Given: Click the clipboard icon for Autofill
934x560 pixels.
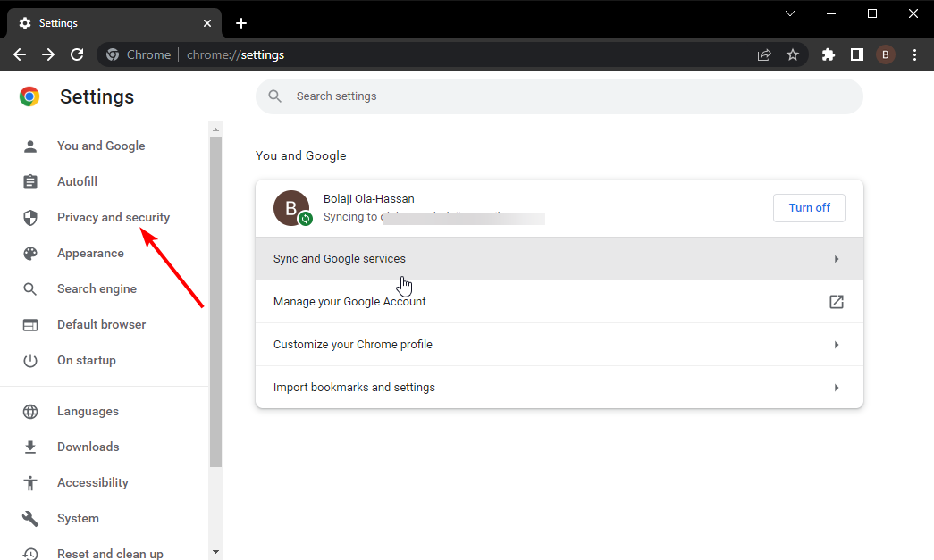Looking at the screenshot, I should click(30, 181).
